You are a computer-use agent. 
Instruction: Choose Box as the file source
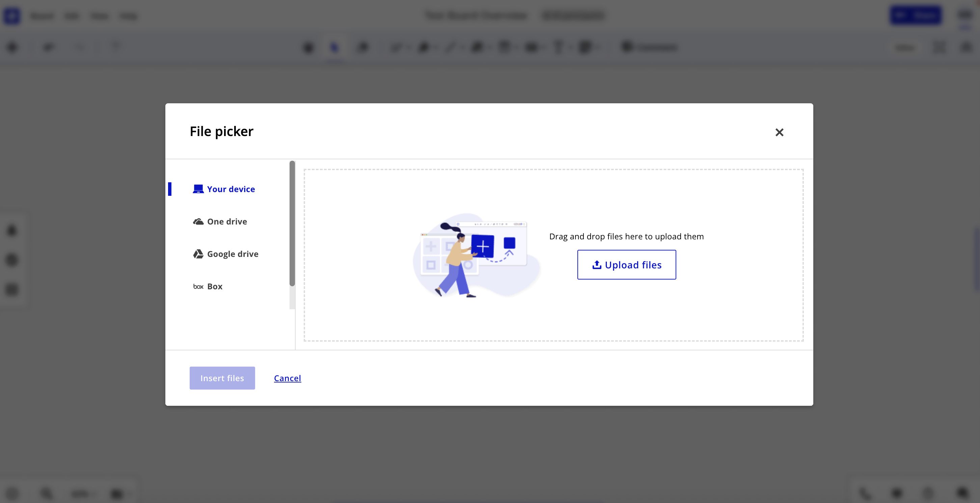[215, 287]
